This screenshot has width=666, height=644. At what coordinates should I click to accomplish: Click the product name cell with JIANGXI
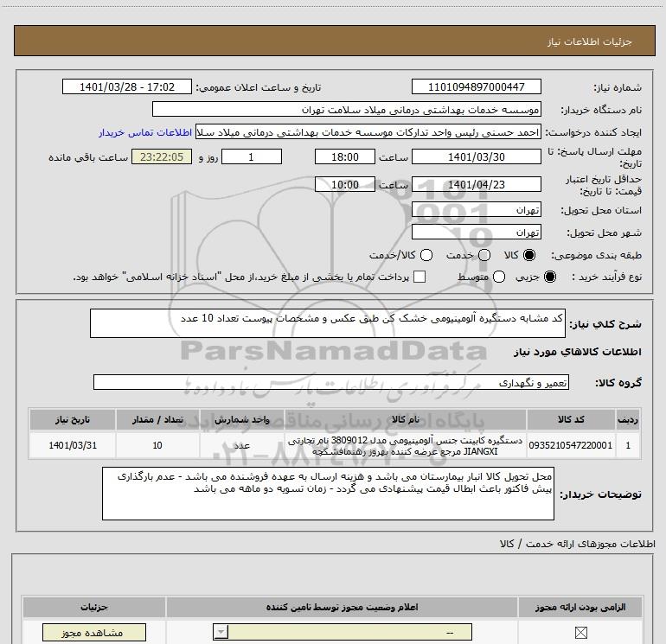pos(405,445)
